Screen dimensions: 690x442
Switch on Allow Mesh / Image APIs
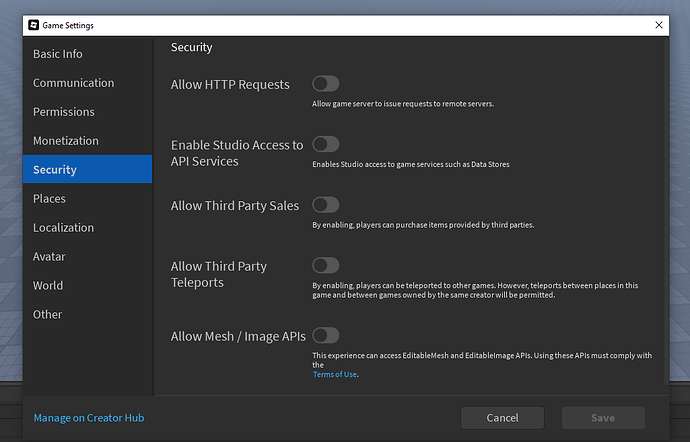326,336
